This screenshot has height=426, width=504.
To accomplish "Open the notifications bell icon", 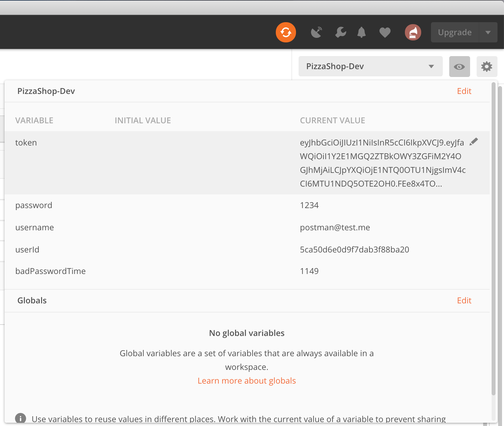I will [x=362, y=32].
